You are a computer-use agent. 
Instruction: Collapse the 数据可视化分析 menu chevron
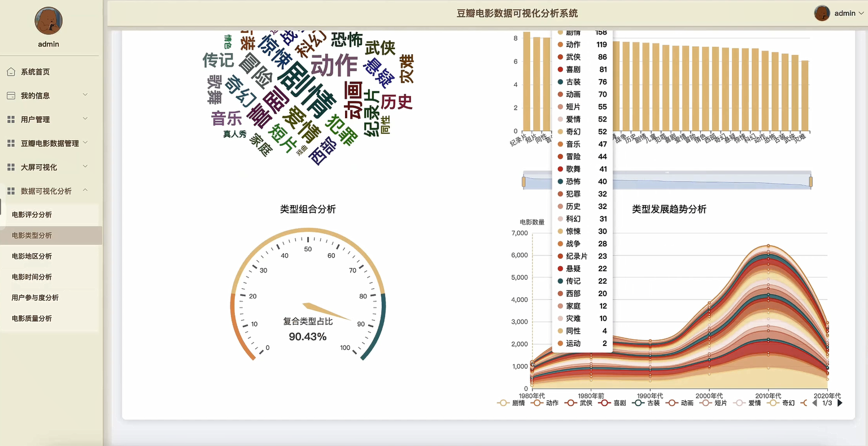[85, 190]
